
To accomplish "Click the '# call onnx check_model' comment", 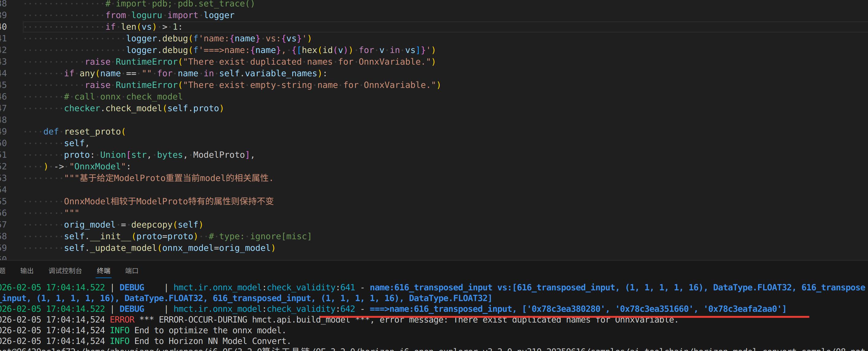I will (123, 97).
